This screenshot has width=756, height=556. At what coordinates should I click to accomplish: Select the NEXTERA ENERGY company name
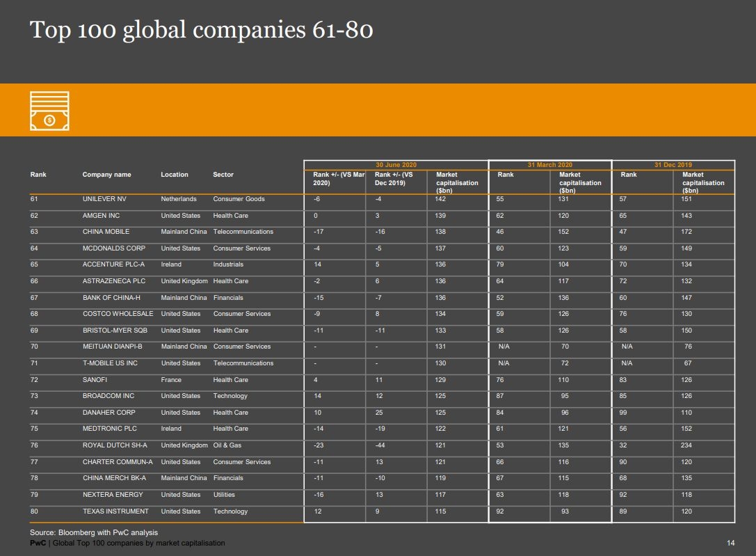pyautogui.click(x=113, y=495)
